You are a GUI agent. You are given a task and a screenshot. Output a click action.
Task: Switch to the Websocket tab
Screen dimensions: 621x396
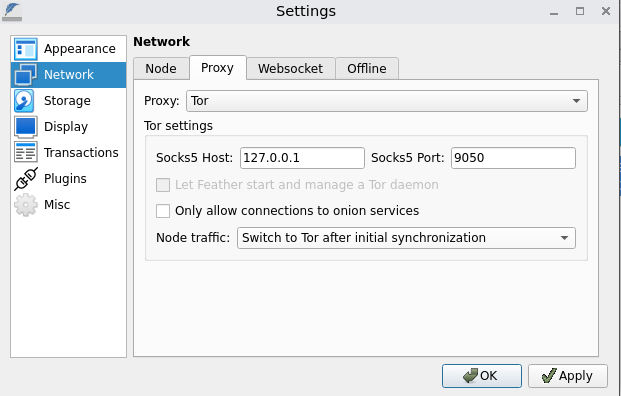pyautogui.click(x=291, y=69)
